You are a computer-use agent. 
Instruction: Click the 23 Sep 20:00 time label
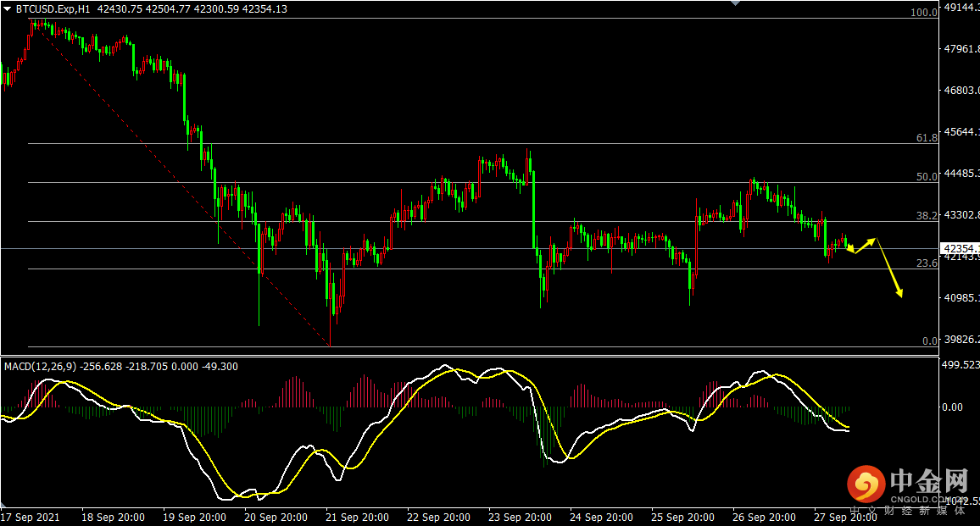point(520,518)
